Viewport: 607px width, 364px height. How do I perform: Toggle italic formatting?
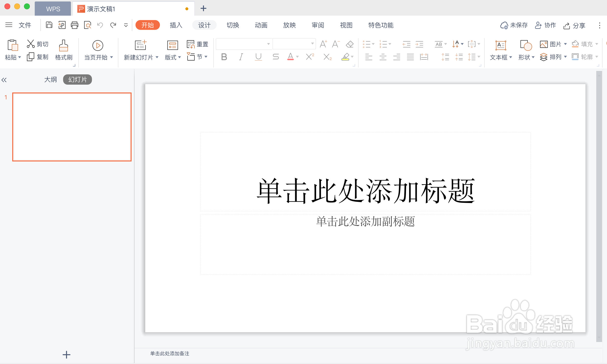[x=241, y=57]
